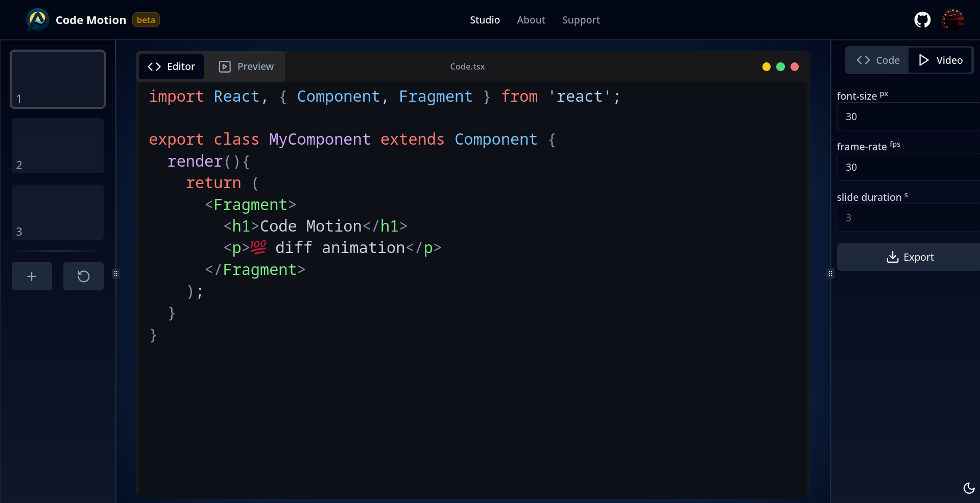The height and width of the screenshot is (503, 980).
Task: Focus the font-size input field
Action: [x=909, y=117]
